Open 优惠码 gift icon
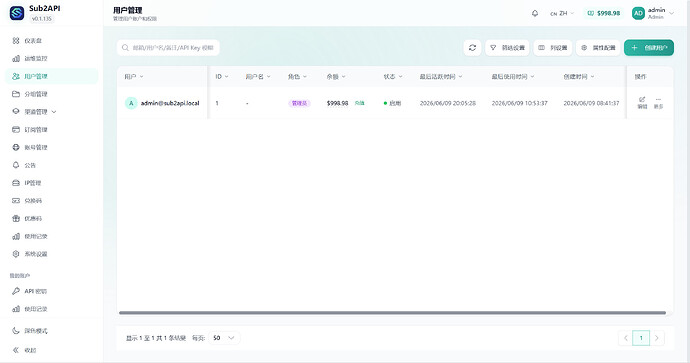 pos(16,218)
